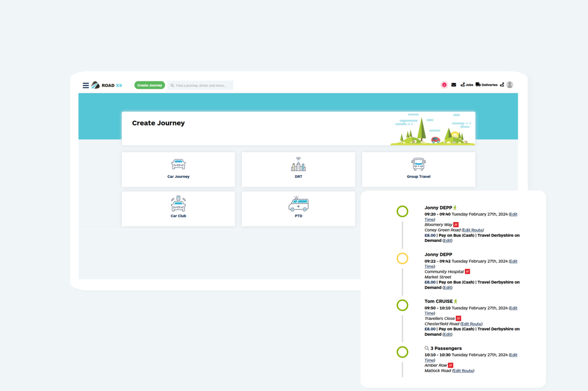Click Edit Route for Bloomery Way
The height and width of the screenshot is (391, 588).
click(x=473, y=230)
